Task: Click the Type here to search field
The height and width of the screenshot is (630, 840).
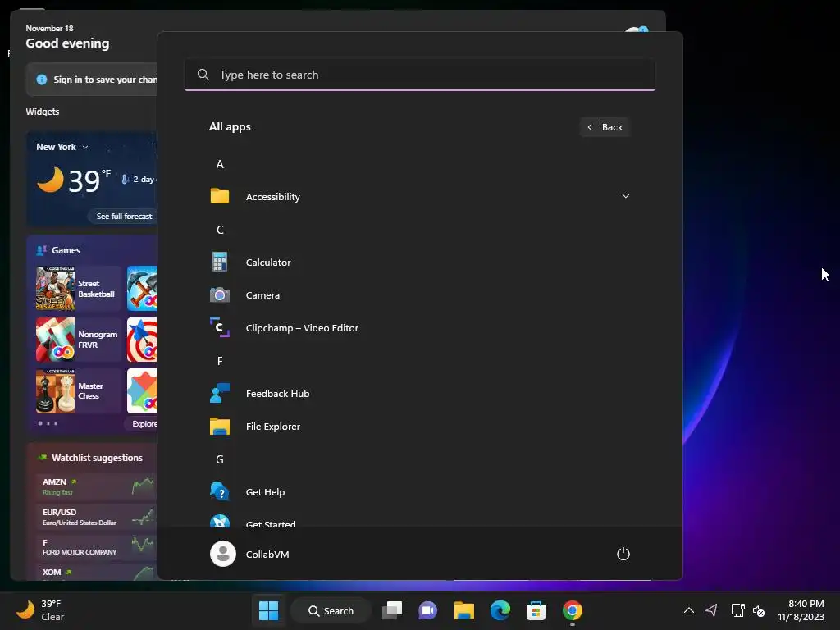Action: tap(419, 75)
